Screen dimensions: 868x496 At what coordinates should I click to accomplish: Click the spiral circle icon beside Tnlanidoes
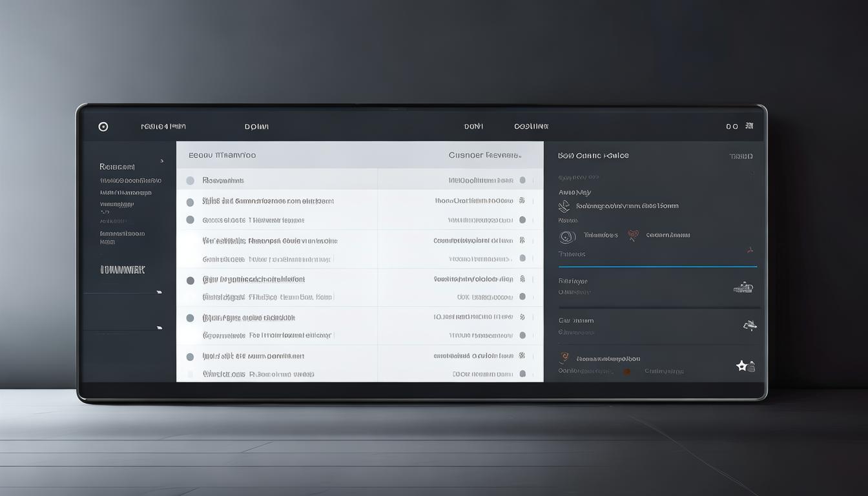[567, 237]
